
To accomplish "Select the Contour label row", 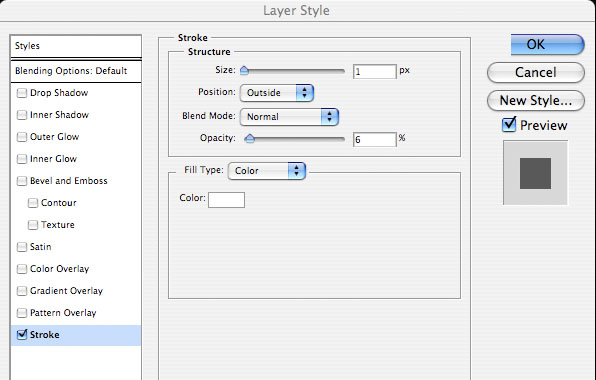I will tap(59, 203).
